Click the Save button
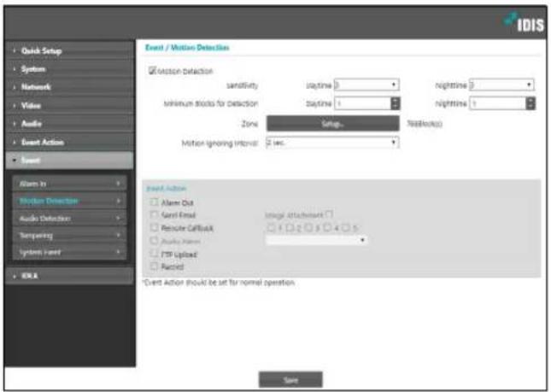Screen dimensions: 551x392 [290, 380]
